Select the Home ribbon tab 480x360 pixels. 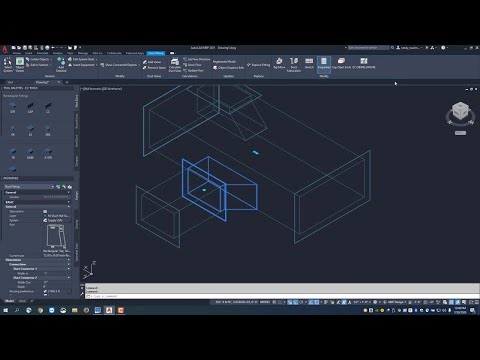pos(17,53)
